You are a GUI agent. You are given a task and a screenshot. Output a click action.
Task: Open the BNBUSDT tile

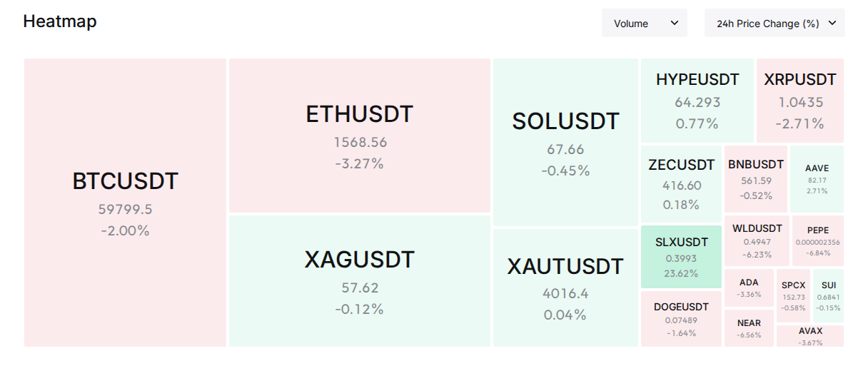tap(756, 179)
